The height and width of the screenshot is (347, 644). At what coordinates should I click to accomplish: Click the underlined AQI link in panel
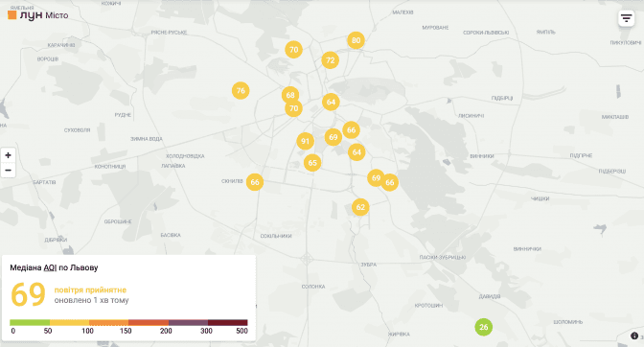pyautogui.click(x=50, y=267)
